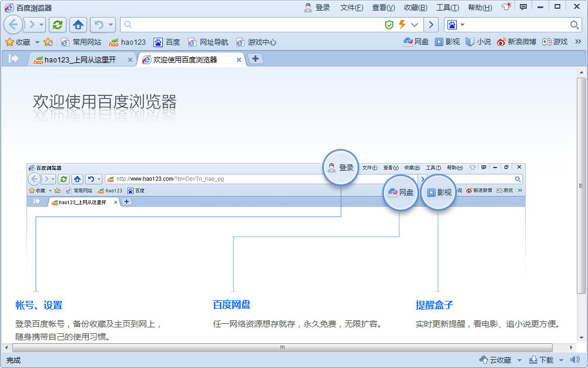The image size is (588, 368).
Task: Click the 提醒盒子 heading link
Action: pos(435,305)
